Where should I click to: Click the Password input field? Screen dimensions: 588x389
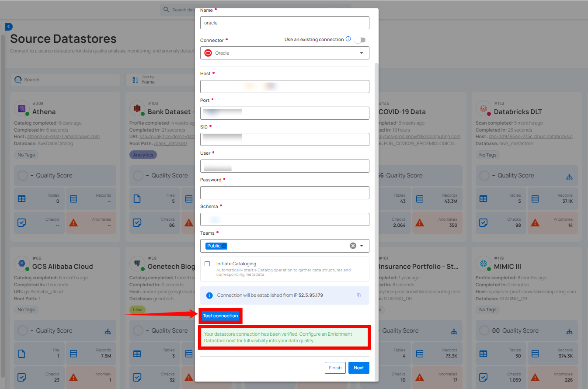tap(285, 193)
